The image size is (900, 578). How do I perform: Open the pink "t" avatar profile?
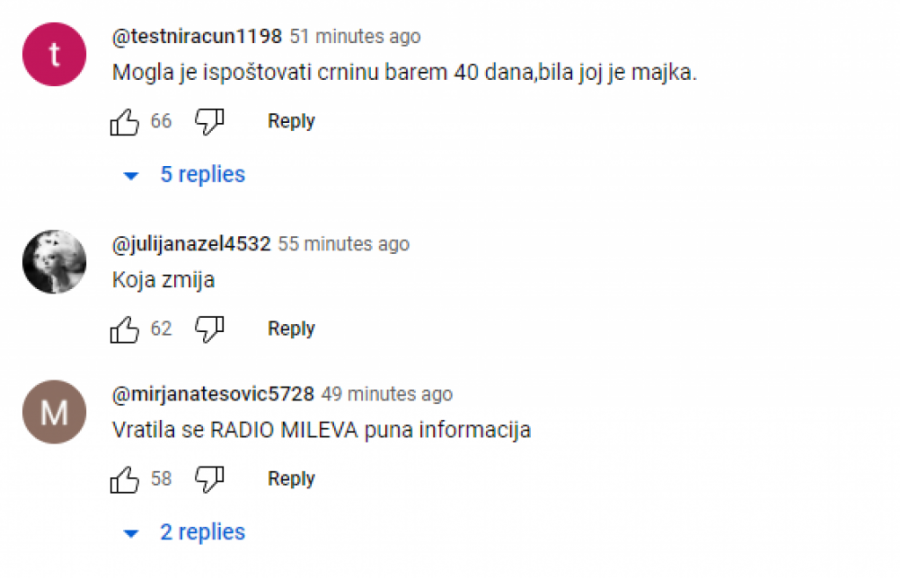[x=55, y=55]
